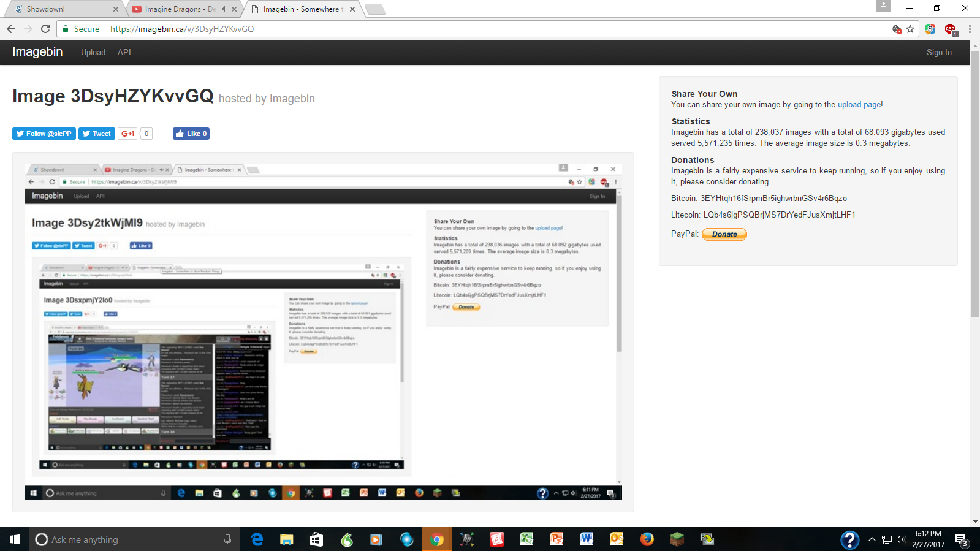Screen dimensions: 980x551
Task: Open the Windows Start menu
Action: coord(15,539)
